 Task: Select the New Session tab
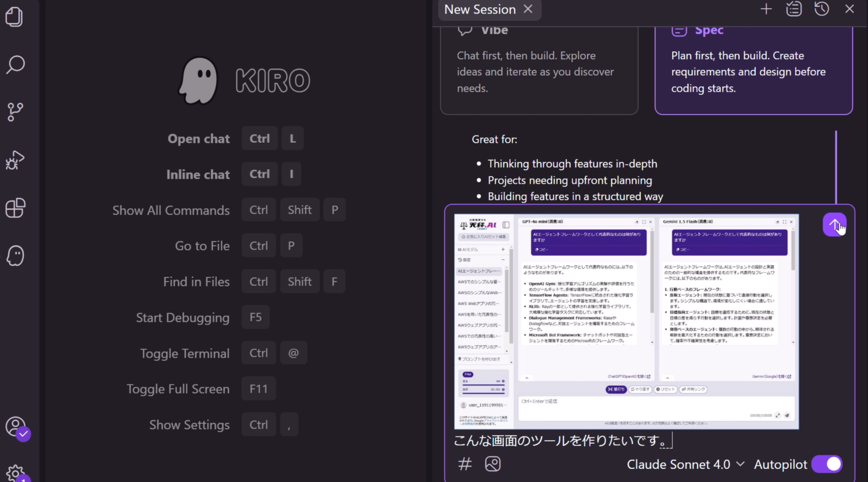479,9
